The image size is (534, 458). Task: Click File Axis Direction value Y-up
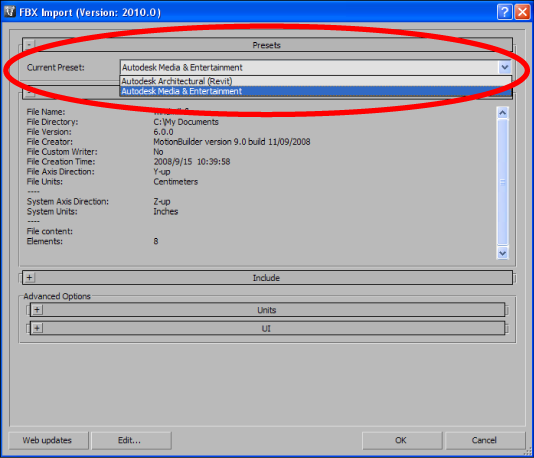click(162, 172)
